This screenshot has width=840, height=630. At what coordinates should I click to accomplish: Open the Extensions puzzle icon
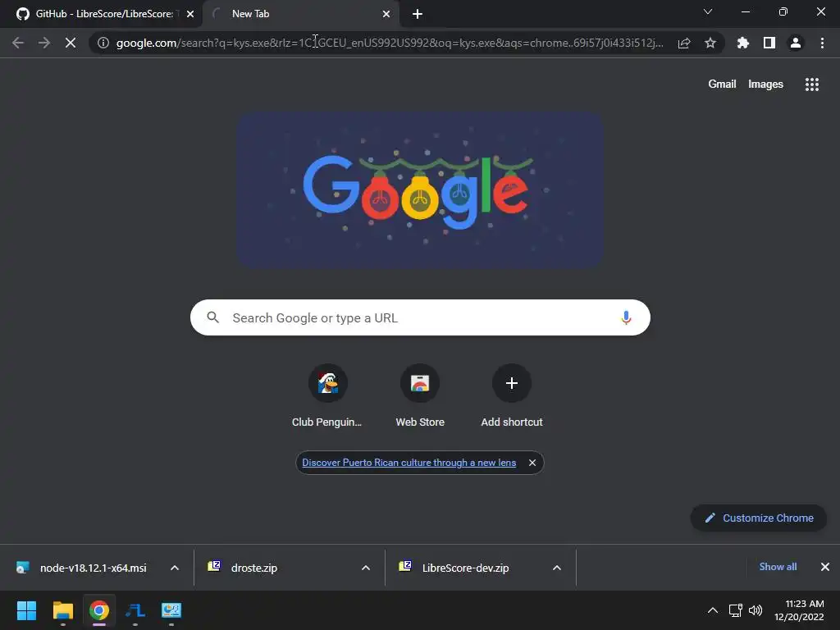[x=743, y=43]
